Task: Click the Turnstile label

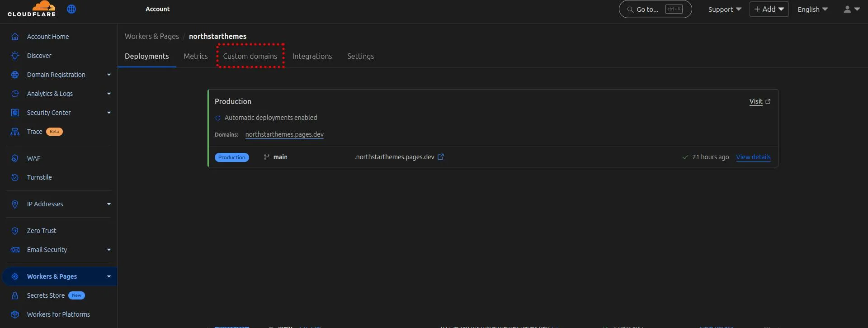Action: coord(39,177)
